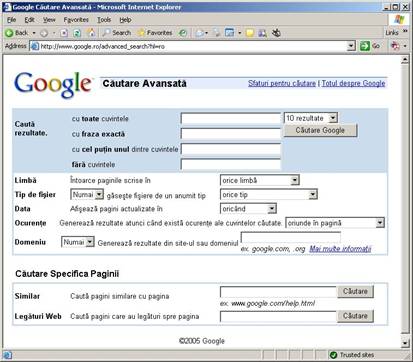Open the 'orice limbă' language dropdown
The width and height of the screenshot is (413, 362).
point(260,180)
